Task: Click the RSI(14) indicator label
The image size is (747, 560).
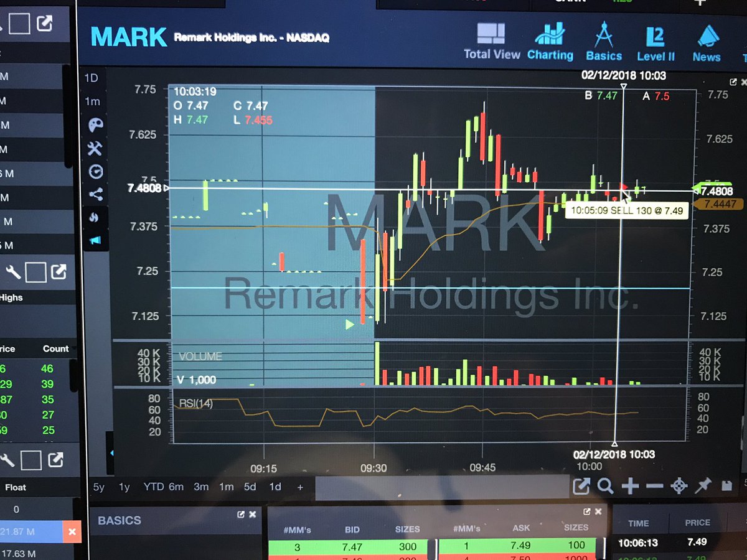Action: point(196,403)
